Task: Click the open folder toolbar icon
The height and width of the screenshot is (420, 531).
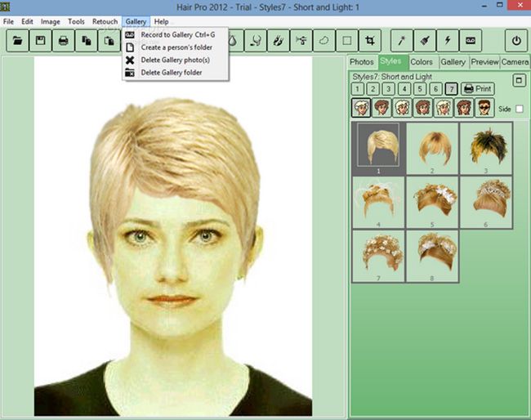Action: [18, 41]
